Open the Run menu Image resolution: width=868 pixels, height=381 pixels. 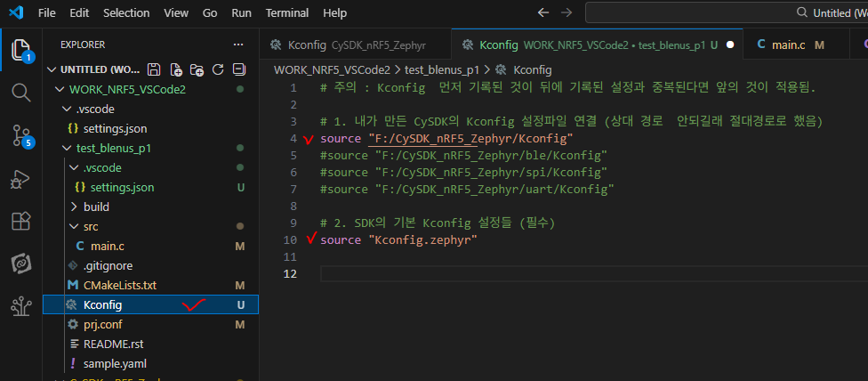click(241, 12)
